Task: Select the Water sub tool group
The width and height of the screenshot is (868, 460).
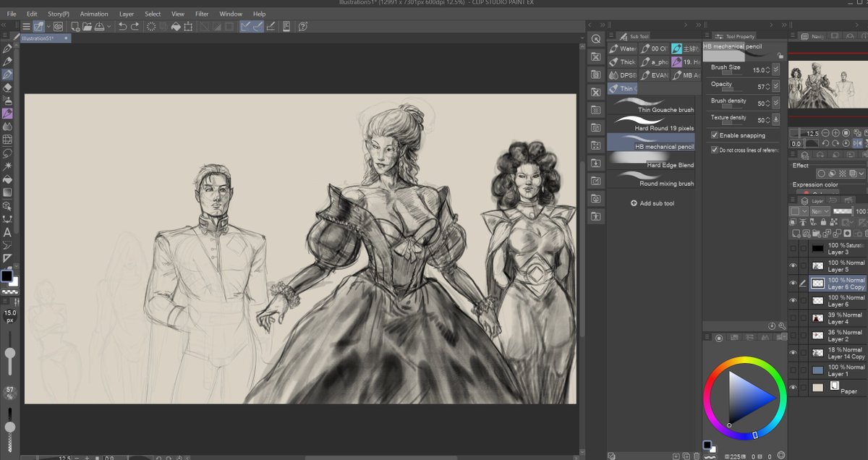Action: (623, 48)
